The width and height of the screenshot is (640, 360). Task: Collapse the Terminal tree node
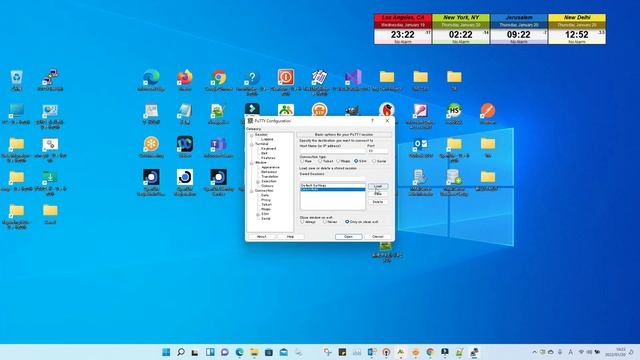[251, 144]
